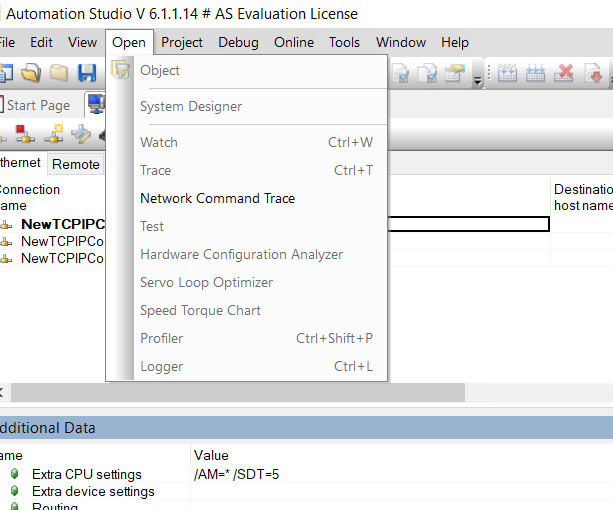Image resolution: width=613 pixels, height=510 pixels.
Task: Click the connection properties tool icon
Action: point(81,134)
